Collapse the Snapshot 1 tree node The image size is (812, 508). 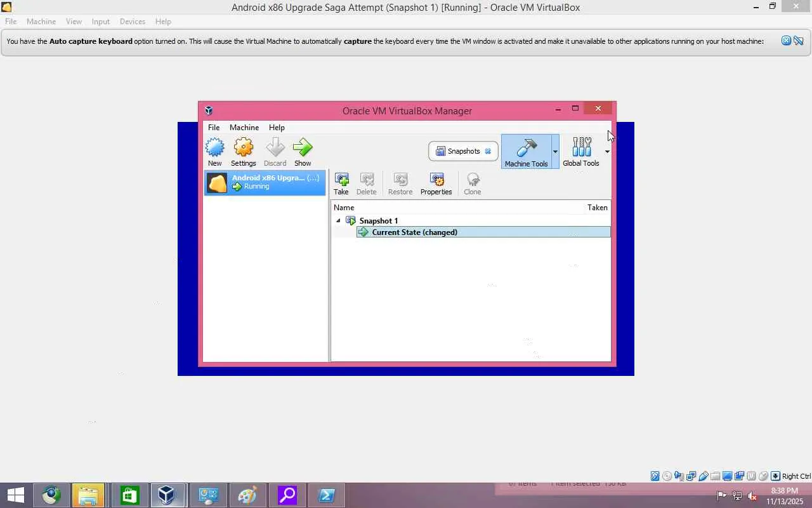[x=338, y=221]
